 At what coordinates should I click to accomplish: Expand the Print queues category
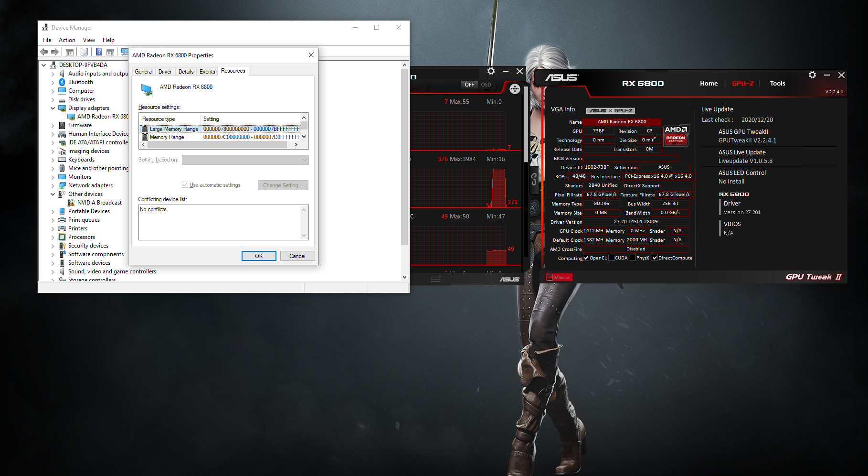tap(53, 220)
